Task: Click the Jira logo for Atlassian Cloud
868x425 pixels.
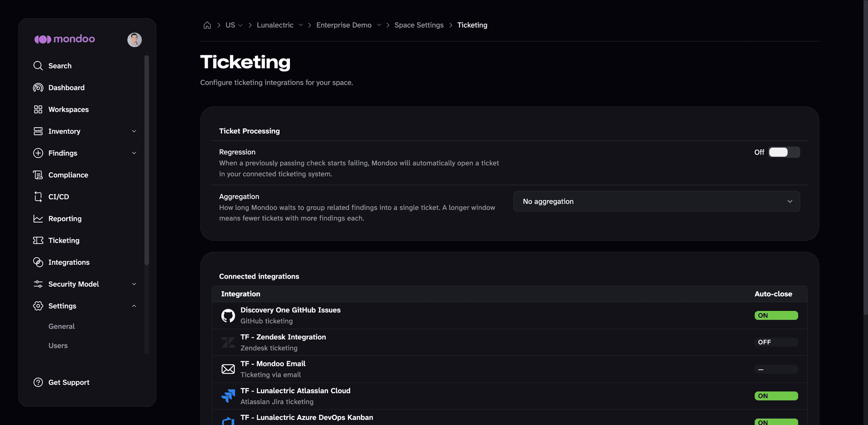Action: coord(228,396)
